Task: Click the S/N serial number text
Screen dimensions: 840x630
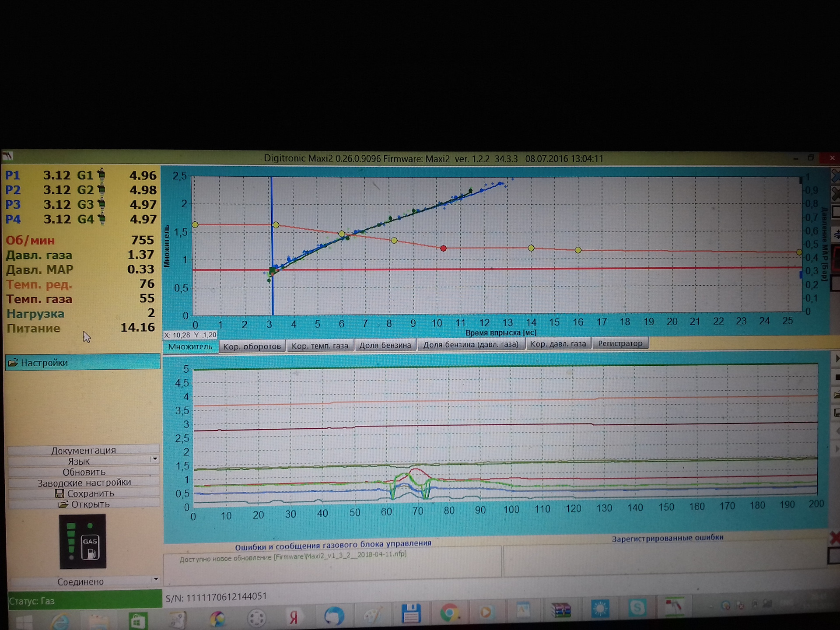Action: click(x=216, y=598)
